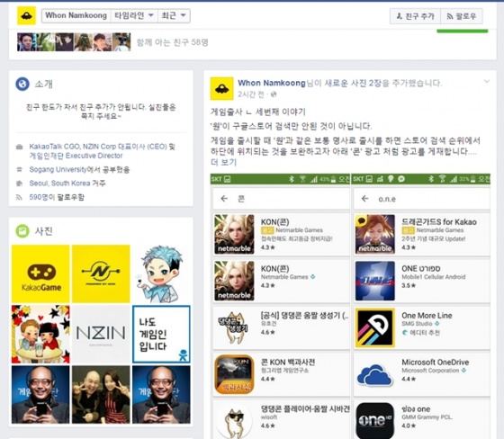Open the ONE Mobile1 Cellular app icon
The height and width of the screenshot is (439, 504).
[375, 281]
